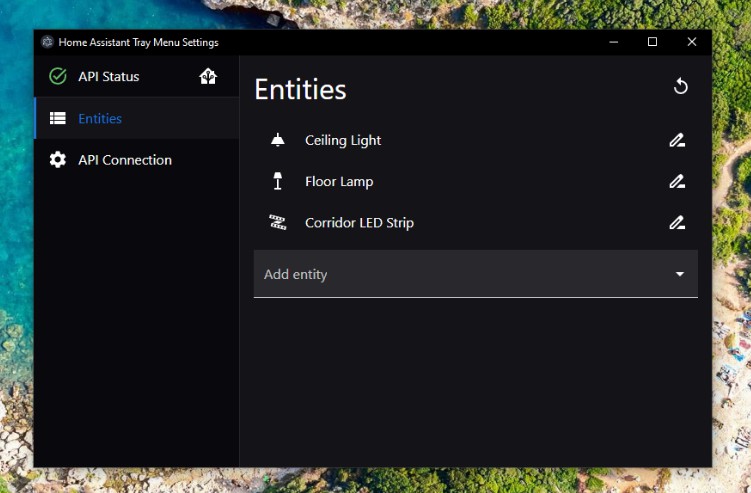
Task: Select the Entities sidebar item
Action: (x=137, y=118)
